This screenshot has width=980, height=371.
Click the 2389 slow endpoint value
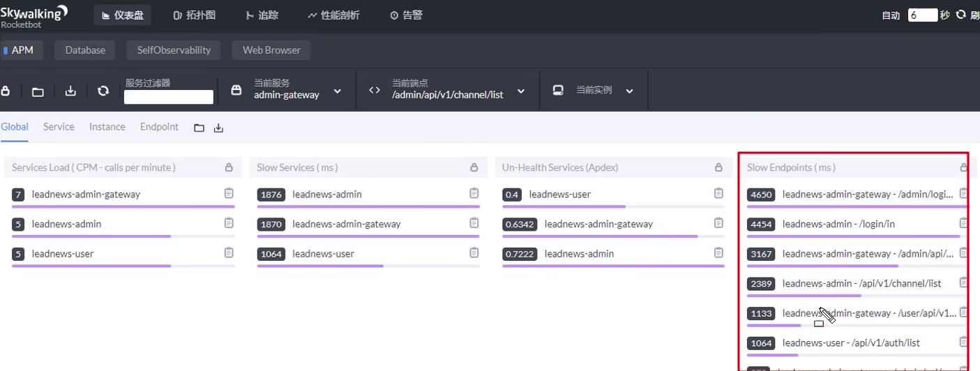pyautogui.click(x=761, y=283)
